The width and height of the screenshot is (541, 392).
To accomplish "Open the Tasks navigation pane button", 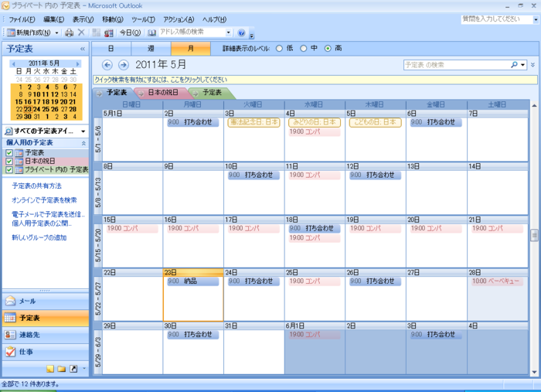I will 45,352.
